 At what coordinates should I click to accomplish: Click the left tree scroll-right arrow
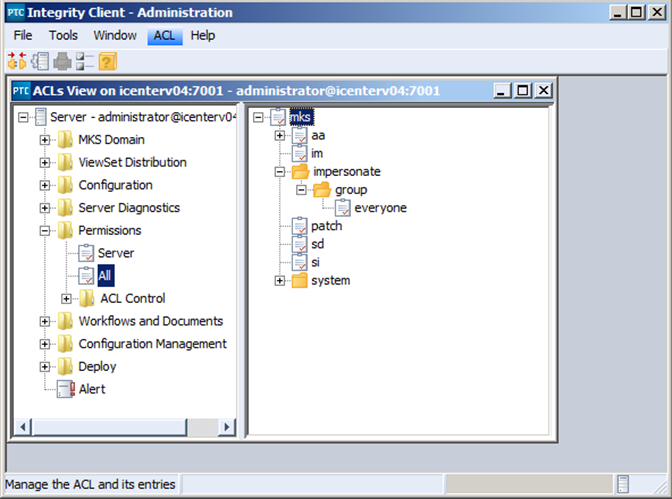pos(227,427)
